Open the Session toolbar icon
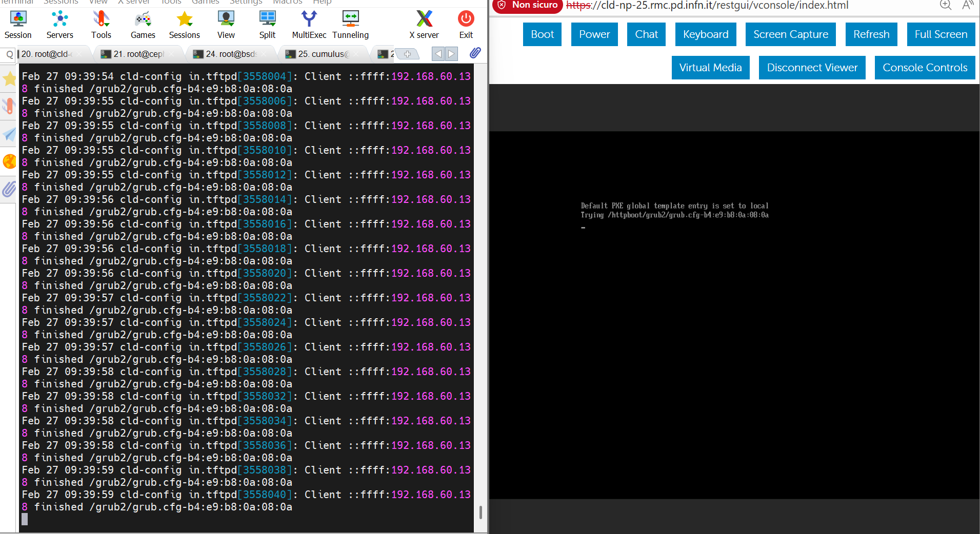The width and height of the screenshot is (980, 534). (18, 25)
